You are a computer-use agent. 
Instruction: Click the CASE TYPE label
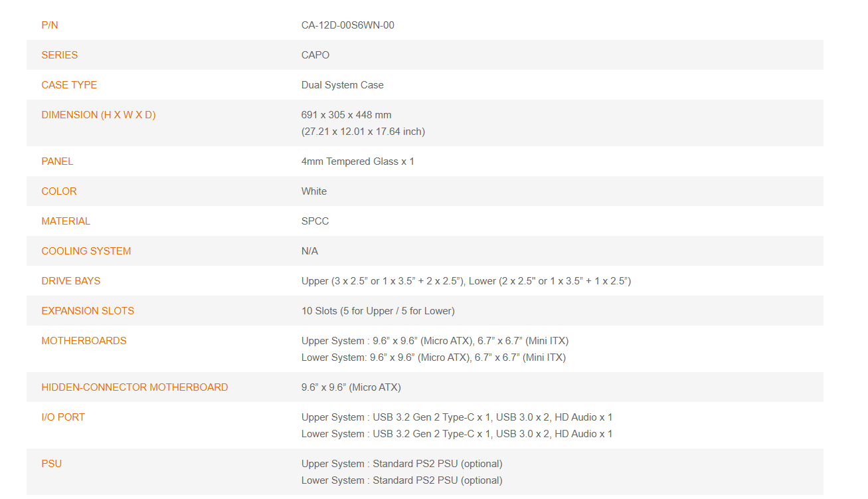(69, 85)
